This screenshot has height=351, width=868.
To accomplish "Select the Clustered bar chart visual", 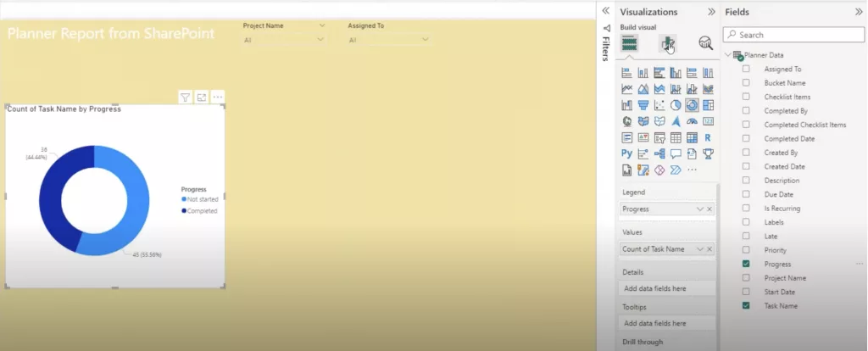I will point(659,73).
